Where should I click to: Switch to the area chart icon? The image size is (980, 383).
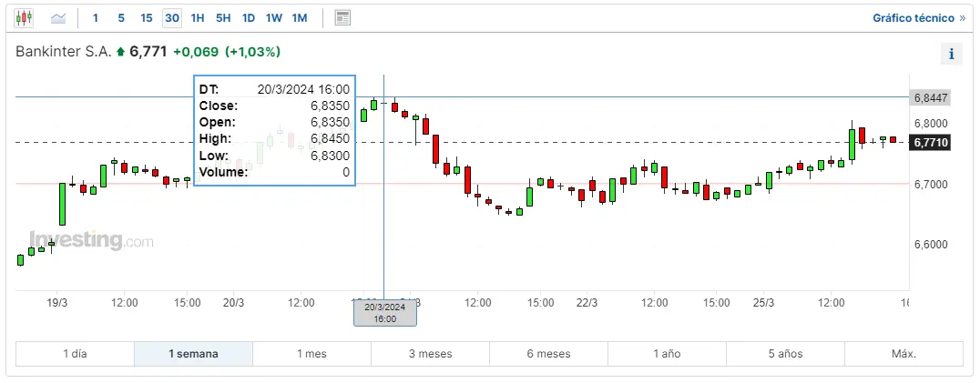(x=58, y=17)
